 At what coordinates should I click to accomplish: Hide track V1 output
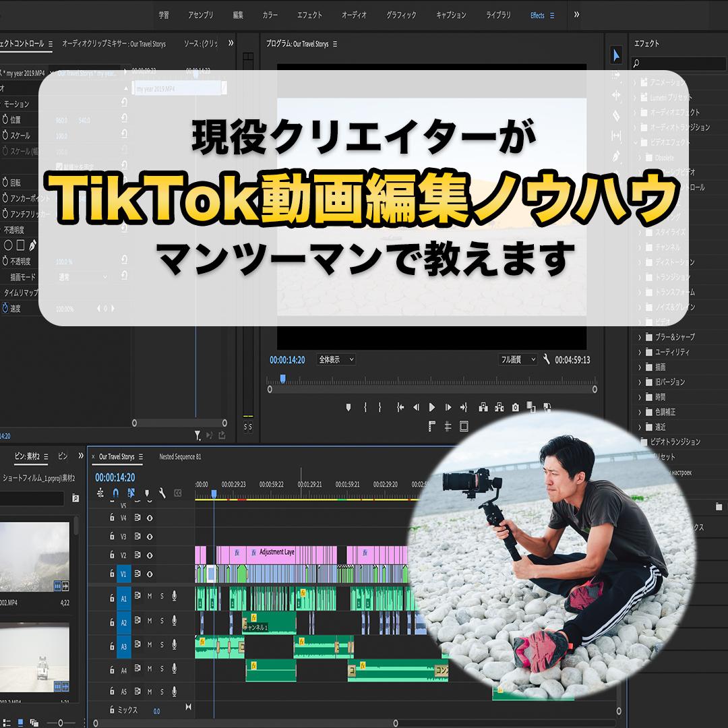(x=150, y=574)
